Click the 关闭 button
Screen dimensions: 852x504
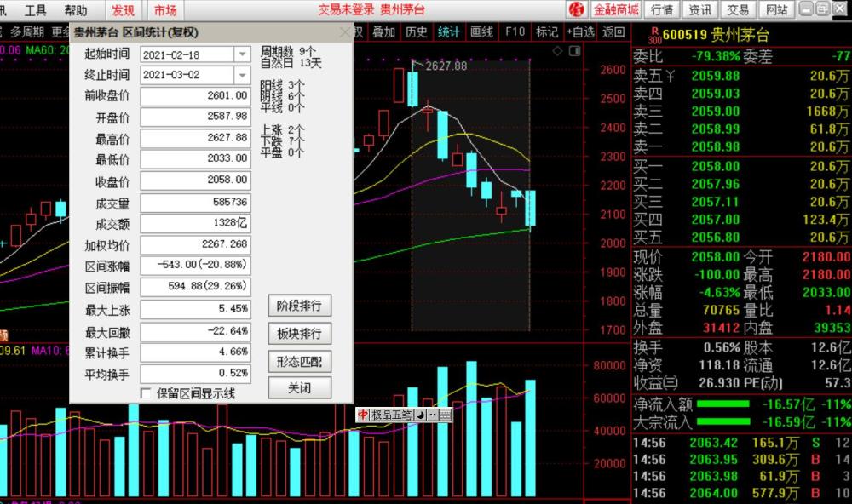tap(299, 387)
